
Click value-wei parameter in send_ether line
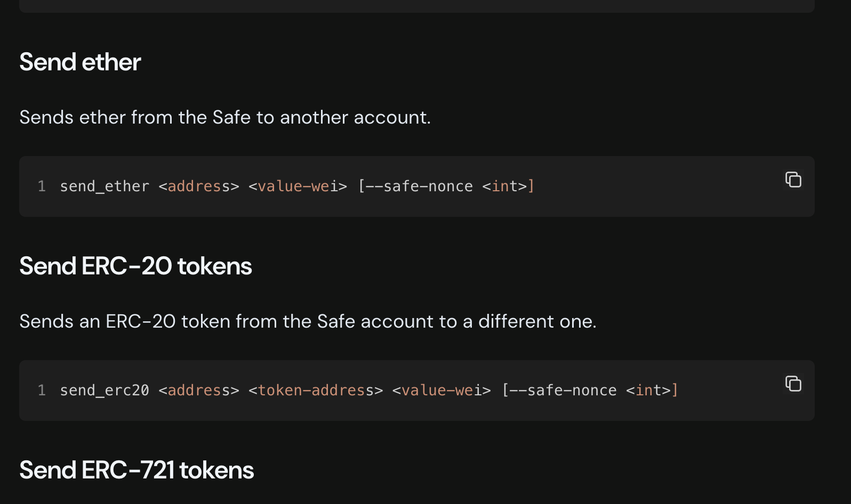298,186
